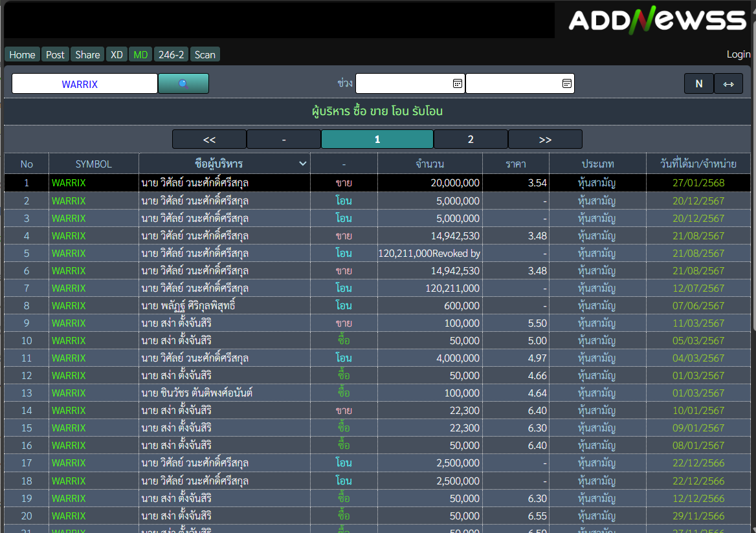756x533 pixels.
Task: Click date 12/12/2566
Action: (698, 498)
